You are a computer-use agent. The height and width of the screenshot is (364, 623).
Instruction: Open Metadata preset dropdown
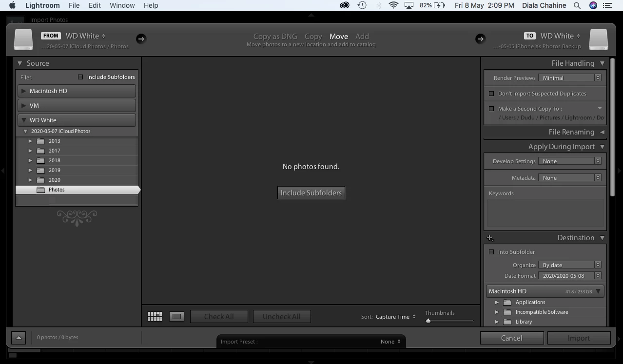click(x=570, y=178)
